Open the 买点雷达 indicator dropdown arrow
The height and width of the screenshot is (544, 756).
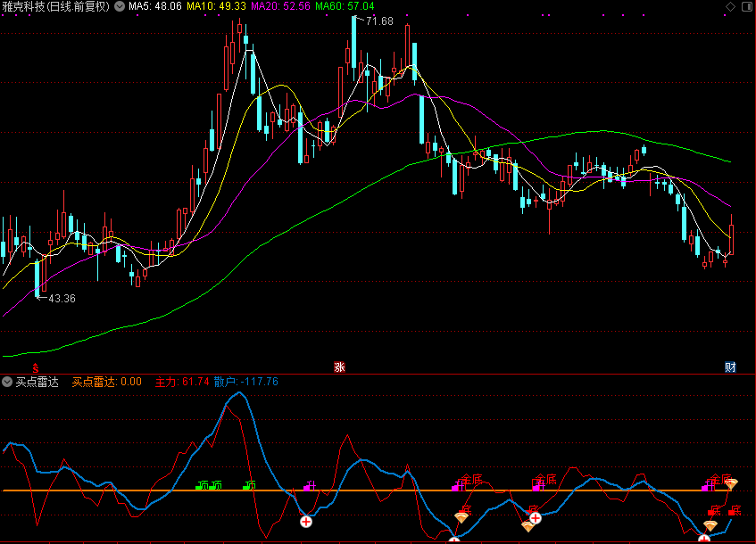(x=8, y=382)
